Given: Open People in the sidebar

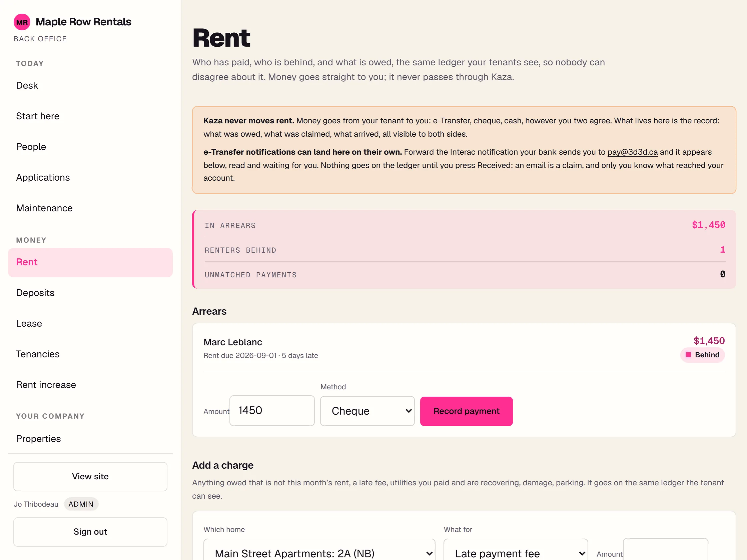Looking at the screenshot, I should click(90, 147).
